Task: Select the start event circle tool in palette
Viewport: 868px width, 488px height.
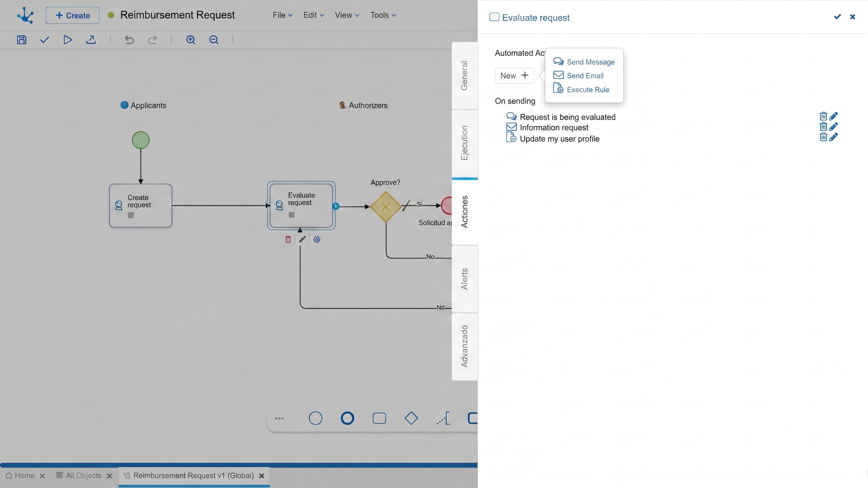Action: [315, 418]
